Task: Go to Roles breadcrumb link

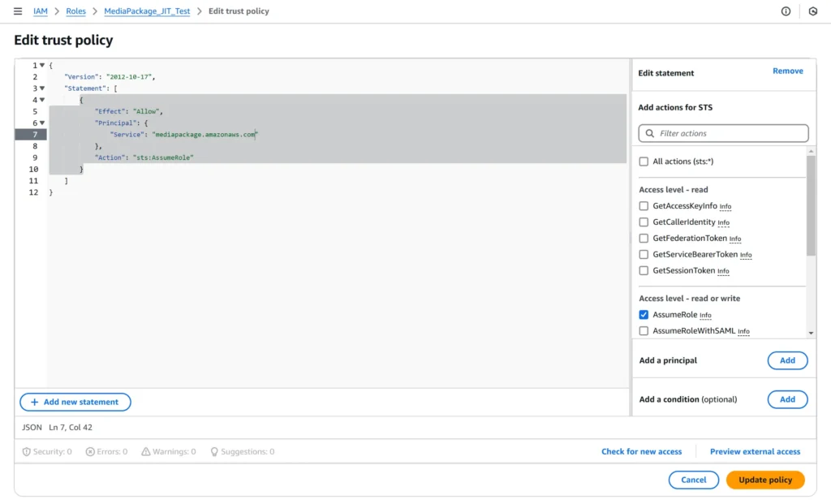Action: point(75,11)
